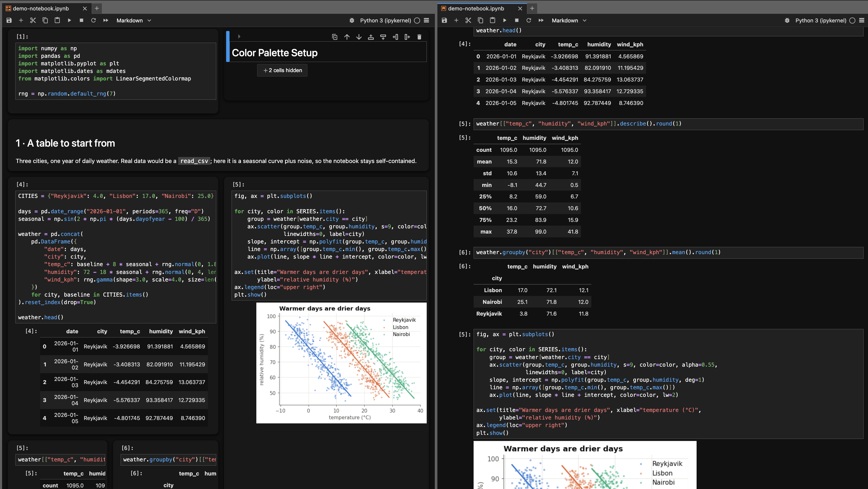Click the kernel status circle in the right pane
This screenshot has width=868, height=489.
click(852, 20)
